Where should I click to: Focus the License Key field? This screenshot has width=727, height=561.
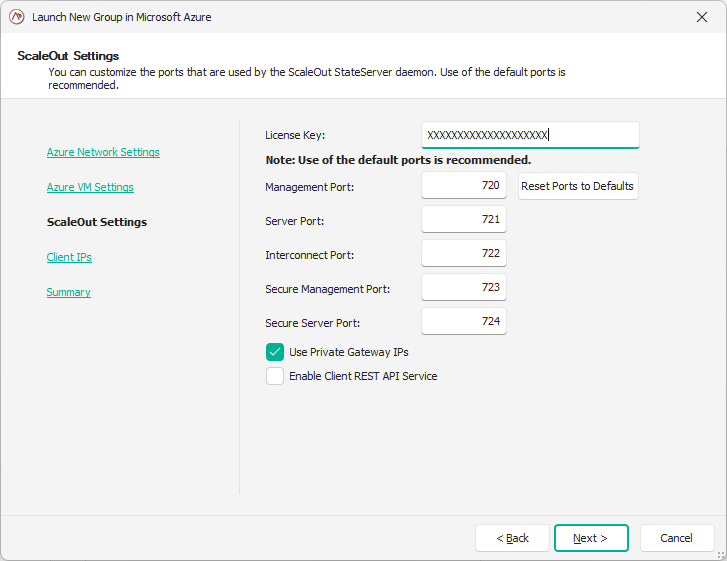click(x=530, y=135)
